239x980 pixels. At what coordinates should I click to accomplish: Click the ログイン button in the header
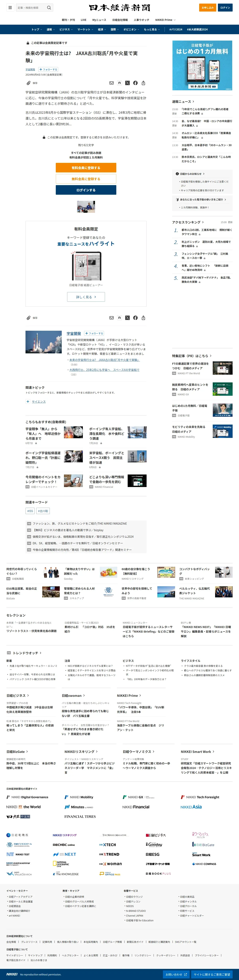point(225,8)
